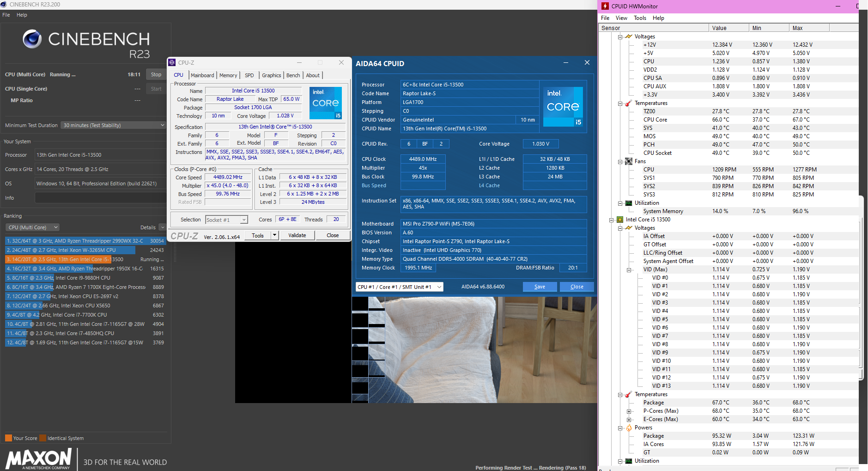
Task: Open the Ranking CPU (Multi Core) dropdown
Action: [32, 227]
